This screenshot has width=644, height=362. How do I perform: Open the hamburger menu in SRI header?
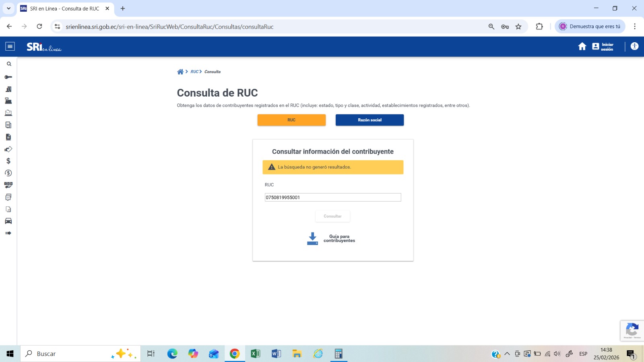tap(10, 47)
